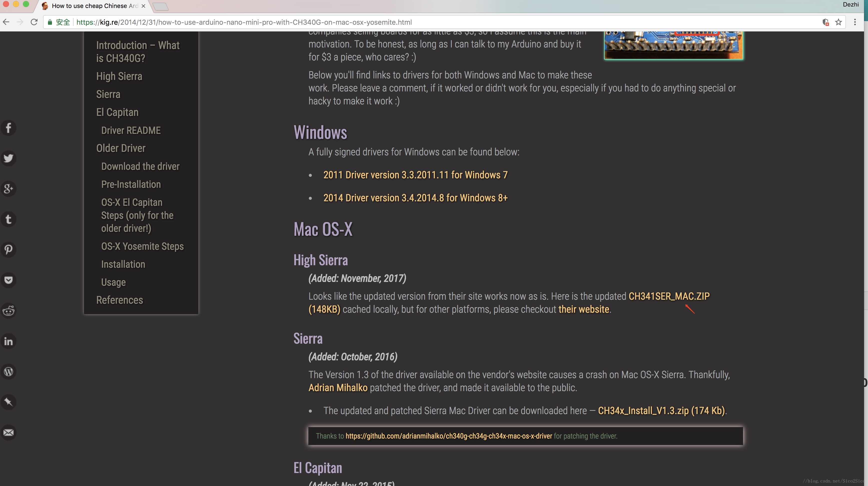Image resolution: width=868 pixels, height=486 pixels.
Task: Click '(Added: October, 2016)' text
Action: [x=353, y=357]
